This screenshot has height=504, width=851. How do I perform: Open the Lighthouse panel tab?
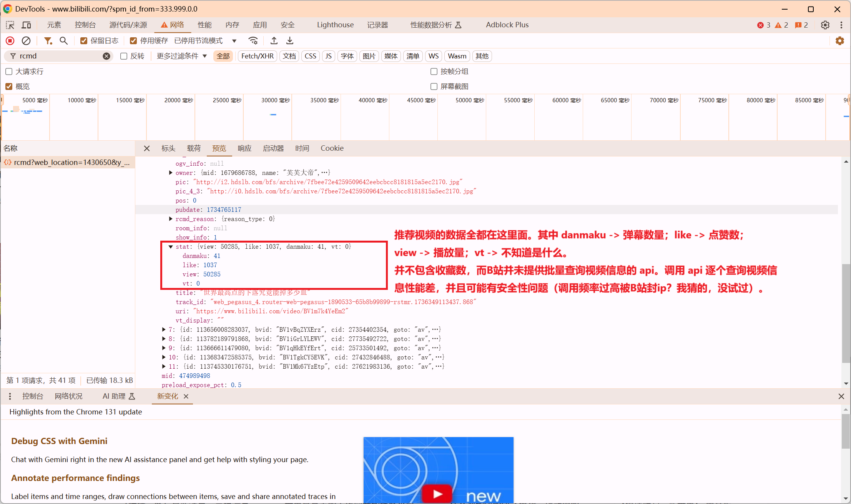335,25
